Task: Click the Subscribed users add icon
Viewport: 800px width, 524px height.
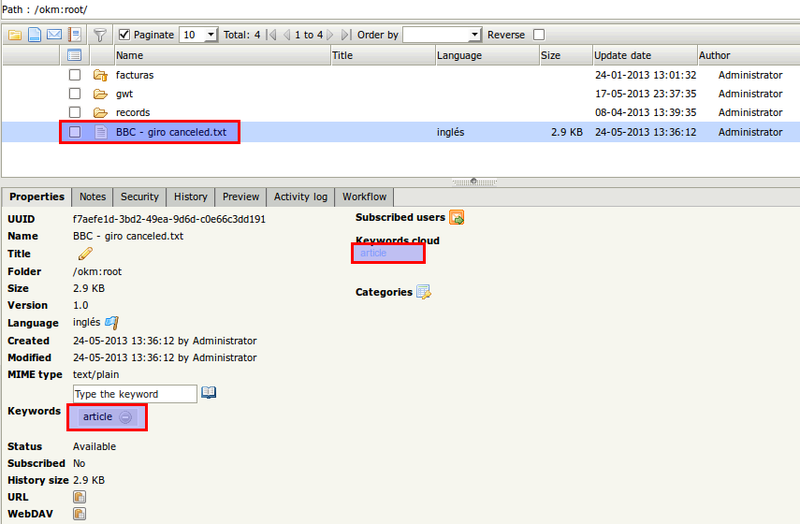Action: (x=457, y=217)
